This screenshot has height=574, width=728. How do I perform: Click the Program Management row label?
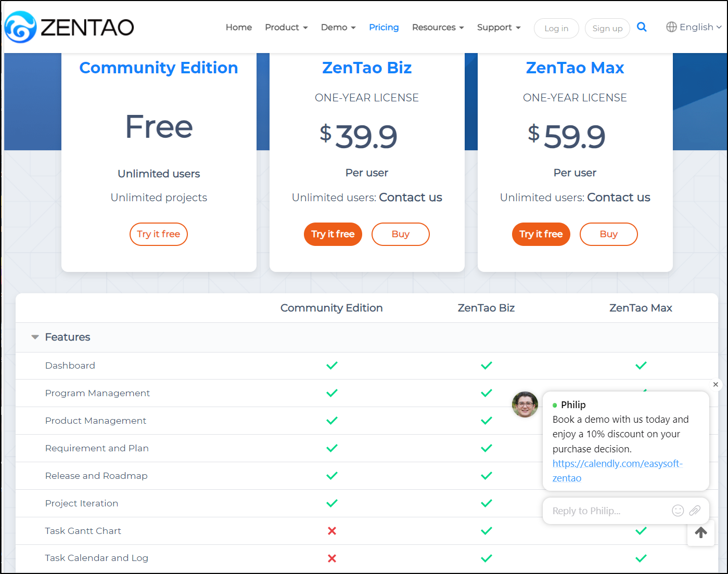tap(97, 393)
